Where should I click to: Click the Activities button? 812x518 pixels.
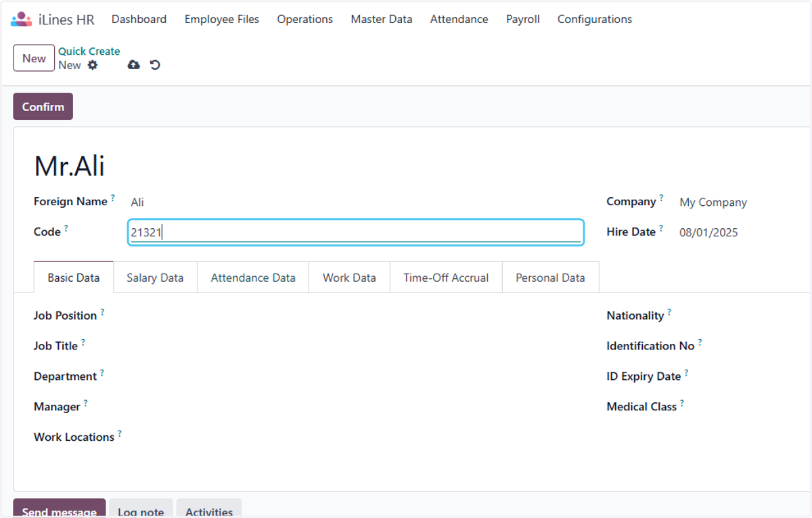[209, 509]
